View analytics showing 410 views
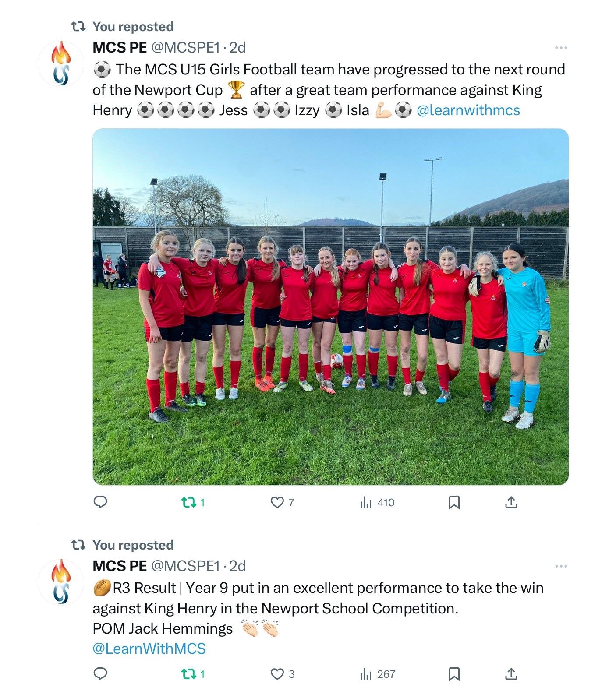616x684 pixels. [x=377, y=502]
